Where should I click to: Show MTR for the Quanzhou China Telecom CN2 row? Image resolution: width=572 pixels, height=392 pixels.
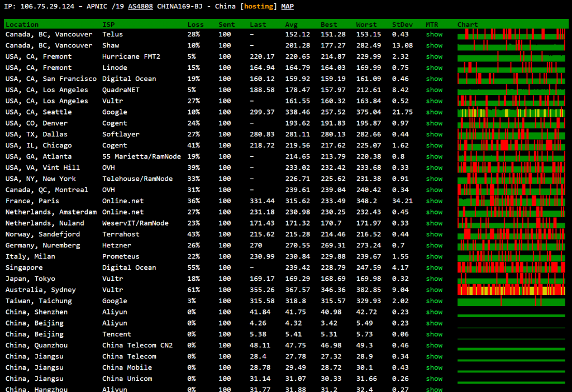(x=434, y=345)
